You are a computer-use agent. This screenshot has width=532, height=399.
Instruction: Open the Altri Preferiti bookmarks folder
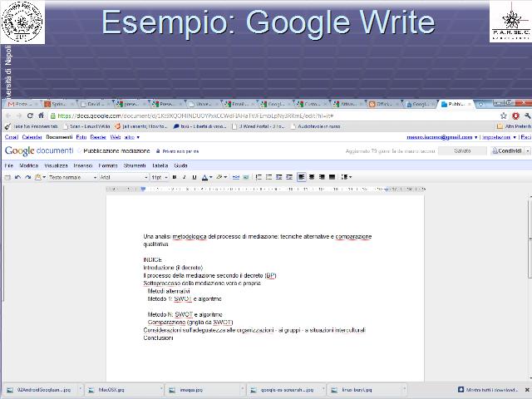514,126
